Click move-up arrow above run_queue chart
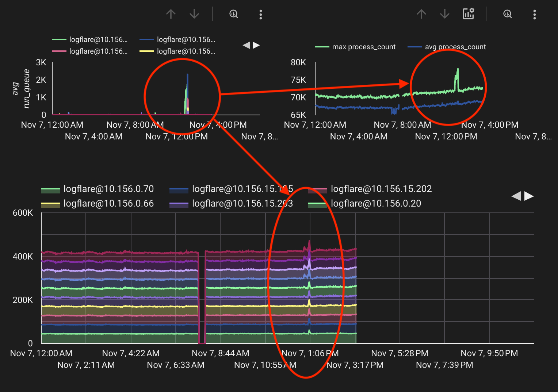The width and height of the screenshot is (558, 392). pos(171,14)
